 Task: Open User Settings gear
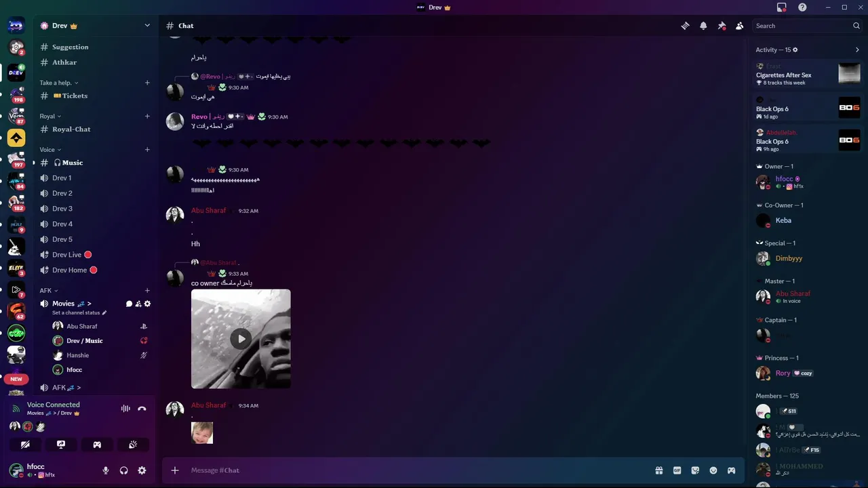point(142,470)
